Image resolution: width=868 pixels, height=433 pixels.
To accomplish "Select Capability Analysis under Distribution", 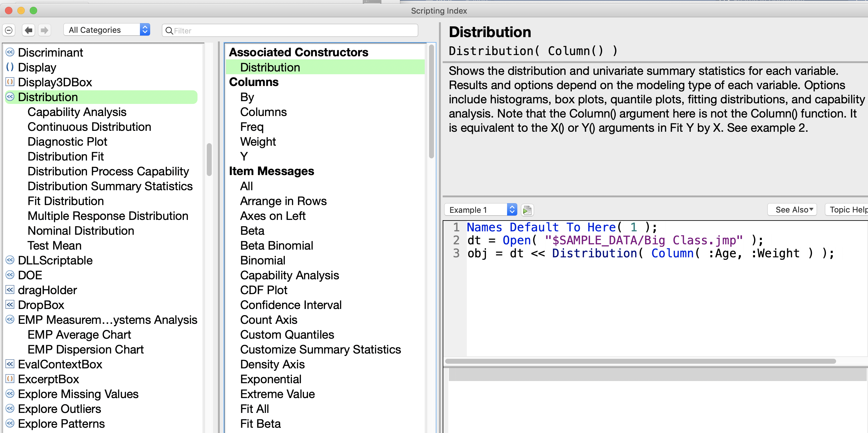I will [77, 112].
